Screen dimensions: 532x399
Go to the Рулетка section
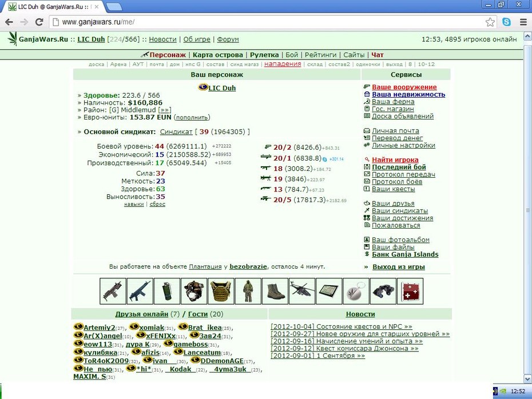click(x=264, y=55)
